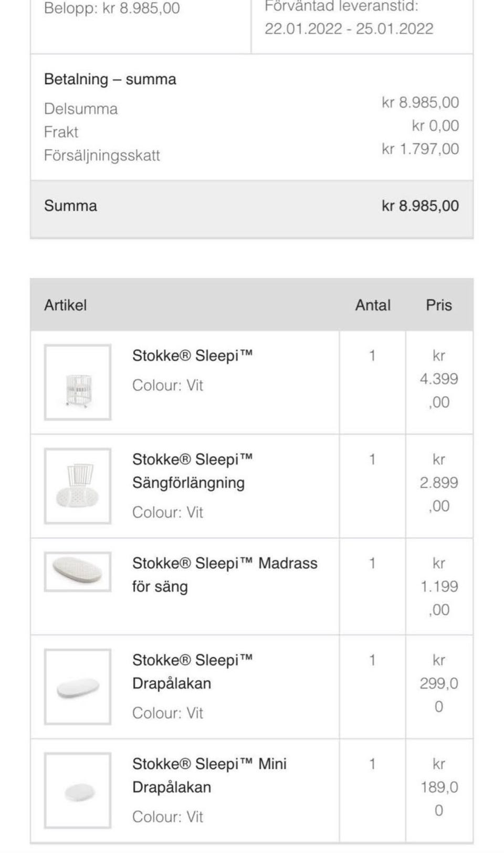Click the Stokke Sleepi crib product thumbnail

(78, 382)
